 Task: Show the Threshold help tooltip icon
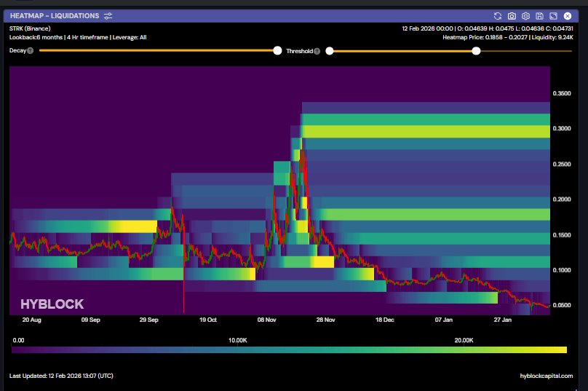(317, 51)
